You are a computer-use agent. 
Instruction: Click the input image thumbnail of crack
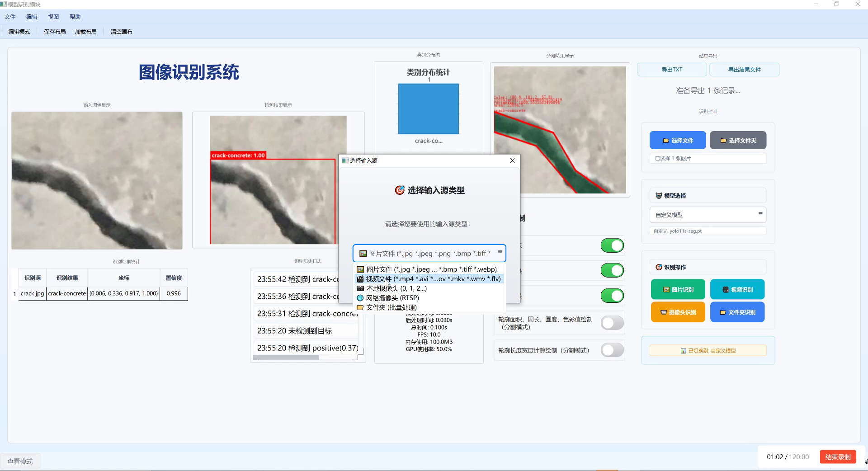pos(97,181)
